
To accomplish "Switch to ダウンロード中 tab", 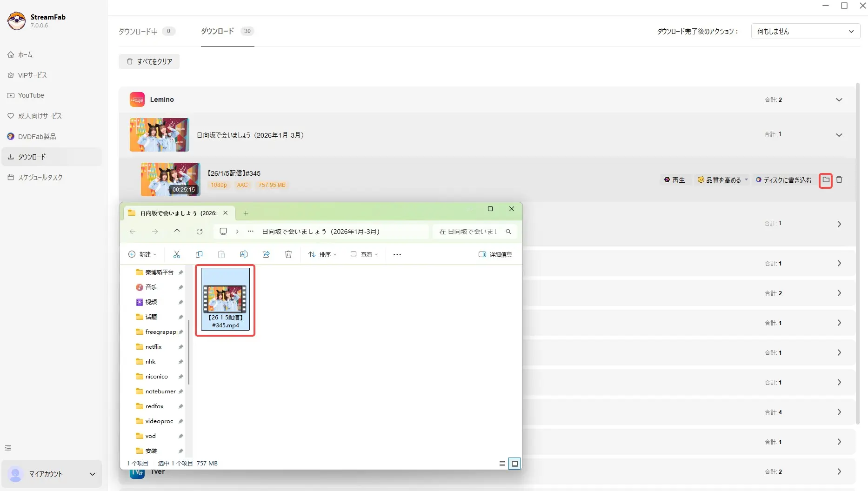I will point(147,31).
